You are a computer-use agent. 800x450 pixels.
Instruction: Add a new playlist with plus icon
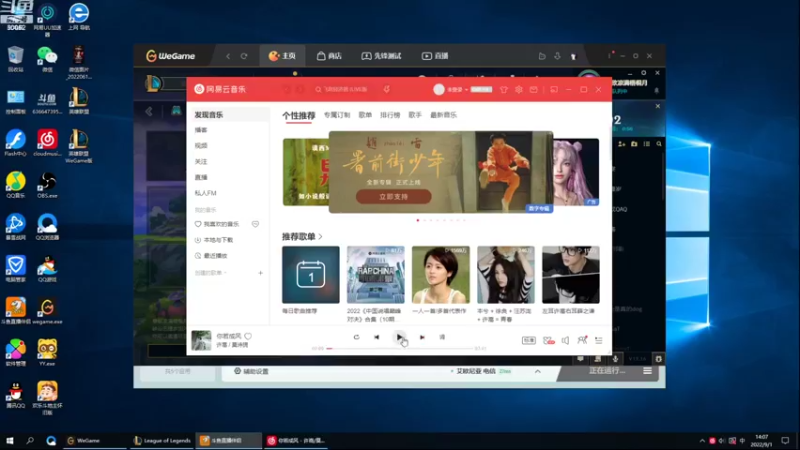click(x=260, y=273)
